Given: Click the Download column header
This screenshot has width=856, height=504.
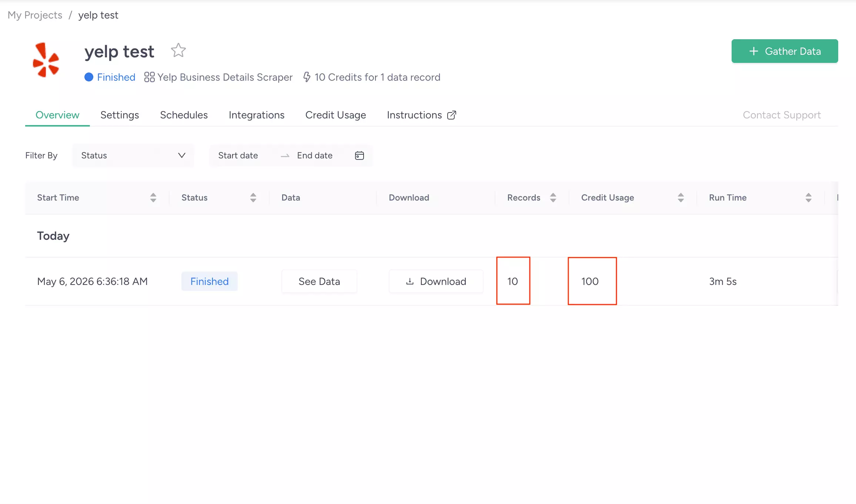Looking at the screenshot, I should point(409,198).
